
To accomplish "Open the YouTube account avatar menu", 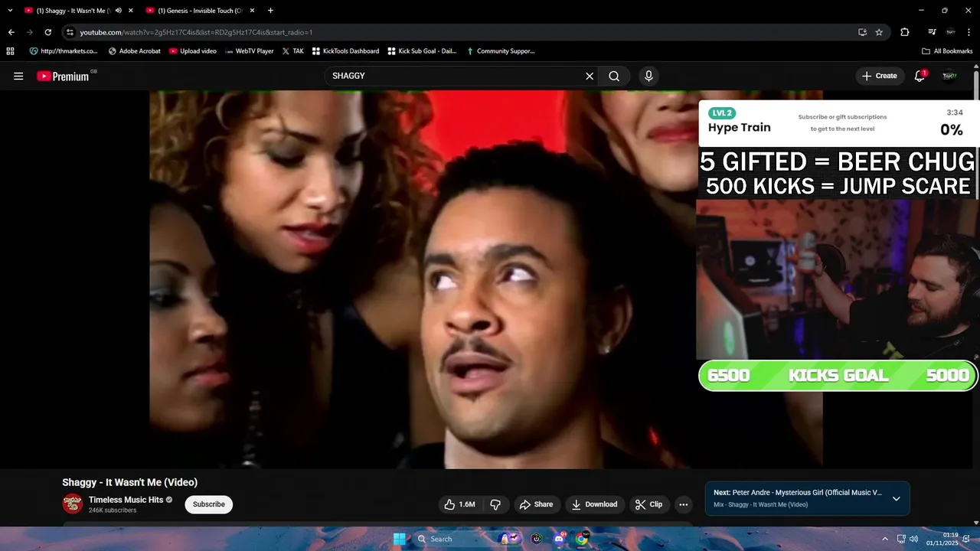I will (949, 76).
